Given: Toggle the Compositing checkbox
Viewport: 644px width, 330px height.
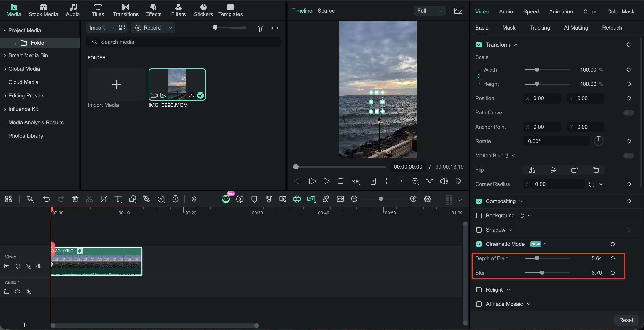Looking at the screenshot, I should pyautogui.click(x=479, y=201).
